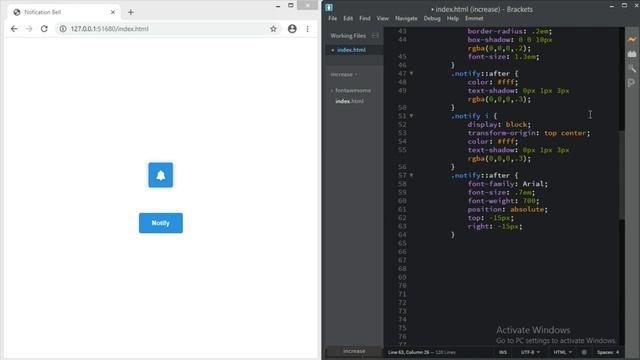Click 'top center' value on line 53
Viewport: 640px width, 360px height.
pyautogui.click(x=565, y=133)
